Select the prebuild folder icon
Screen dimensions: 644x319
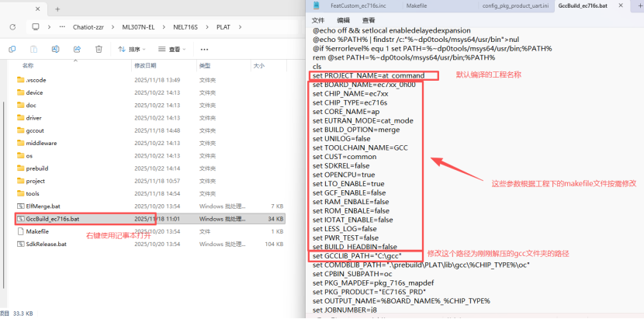point(21,168)
